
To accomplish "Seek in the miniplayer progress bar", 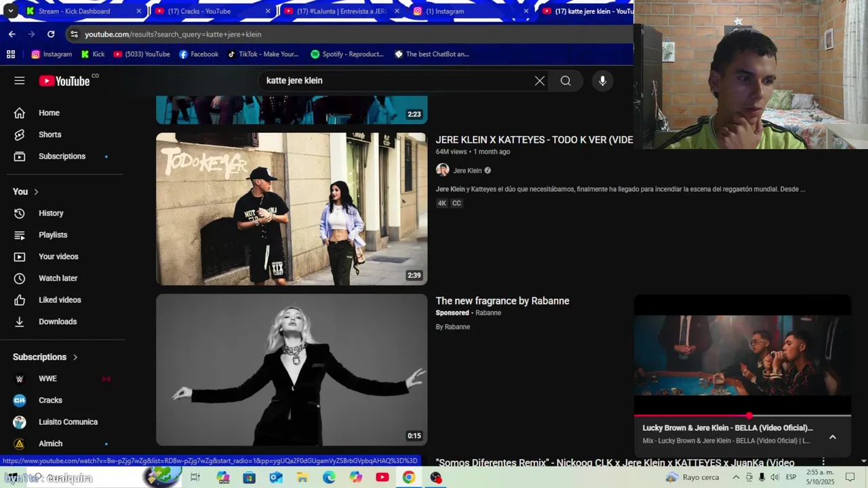I will [x=743, y=415].
